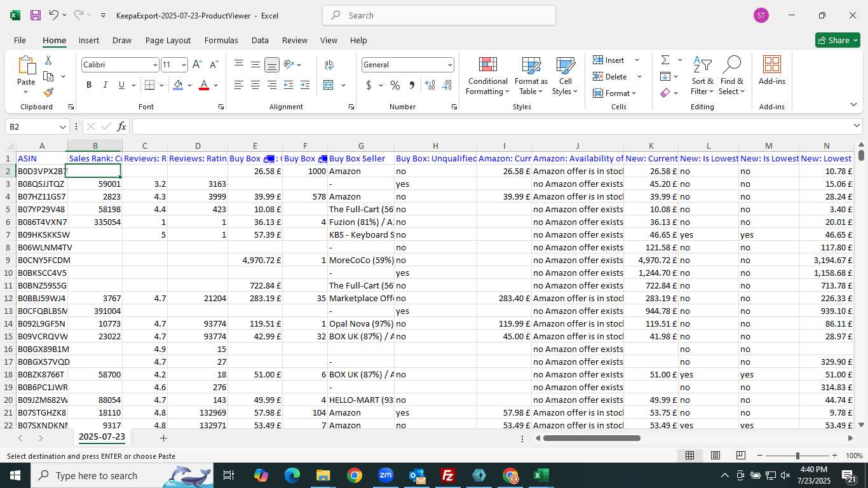The width and height of the screenshot is (868, 488).
Task: Open Cell Styles dropdown
Action: (566, 75)
